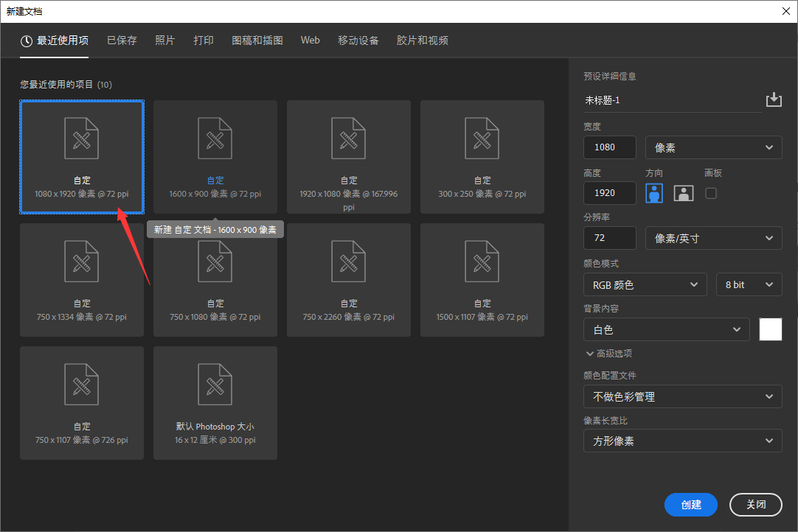Viewport: 798px width, 532px height.
Task: Open the 8 bit depth dropdown
Action: tap(749, 285)
